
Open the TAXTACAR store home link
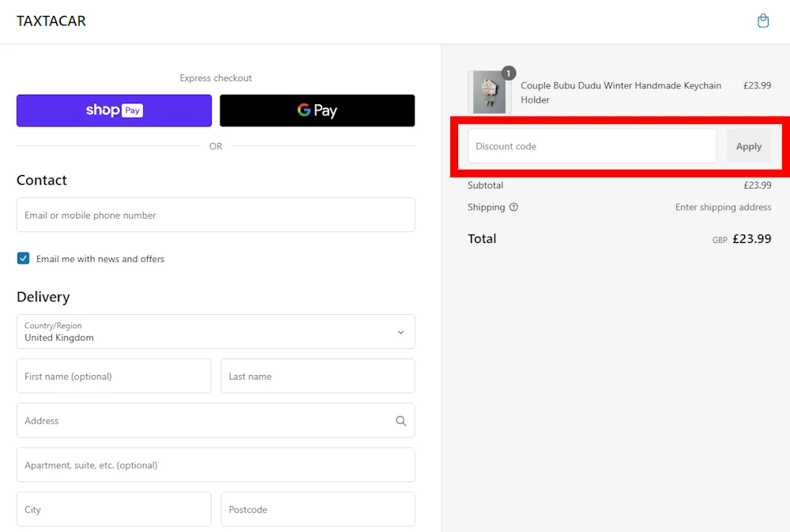point(51,21)
